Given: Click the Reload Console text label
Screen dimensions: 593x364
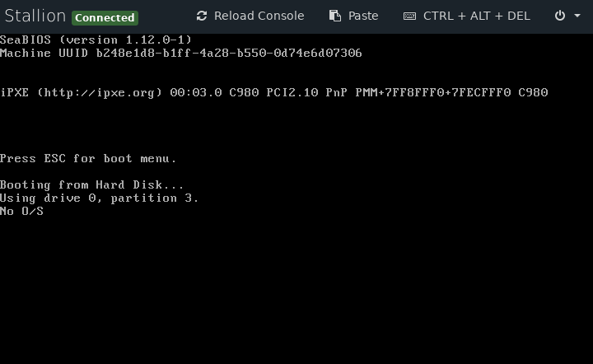Looking at the screenshot, I should 259,16.
